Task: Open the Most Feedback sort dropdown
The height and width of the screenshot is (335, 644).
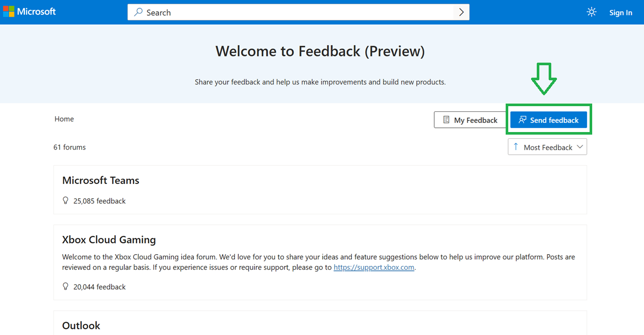Action: (x=548, y=147)
